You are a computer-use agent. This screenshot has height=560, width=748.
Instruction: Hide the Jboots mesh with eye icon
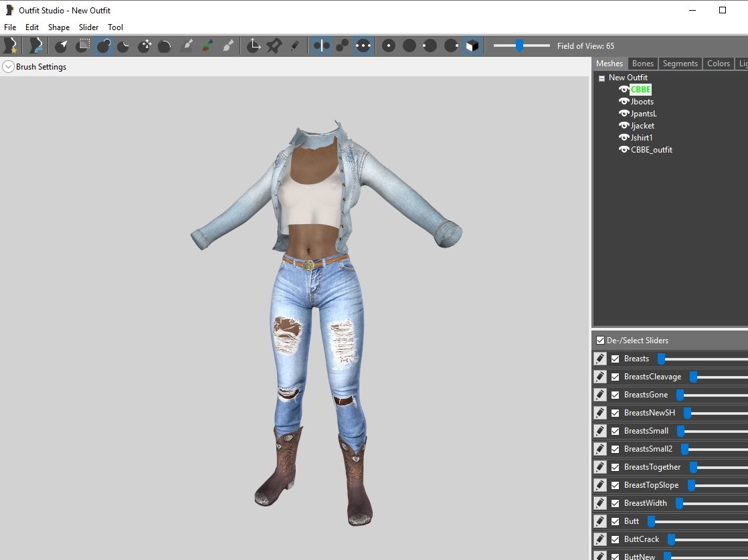click(x=624, y=101)
